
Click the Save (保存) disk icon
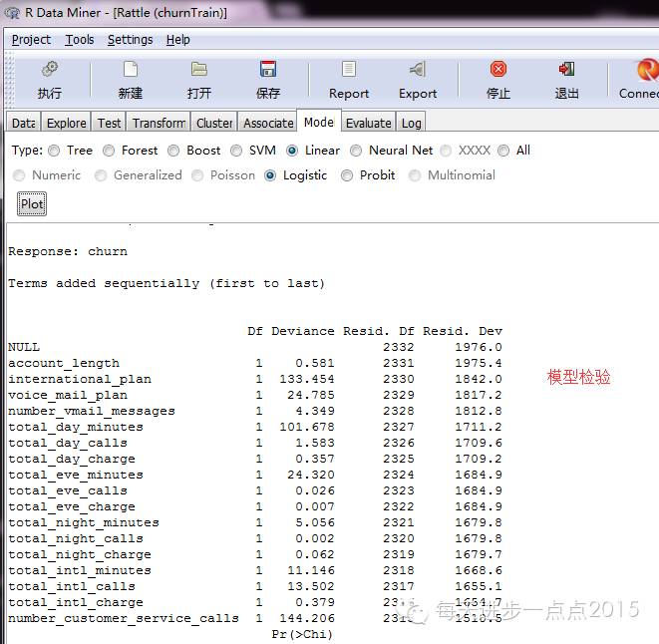[267, 70]
